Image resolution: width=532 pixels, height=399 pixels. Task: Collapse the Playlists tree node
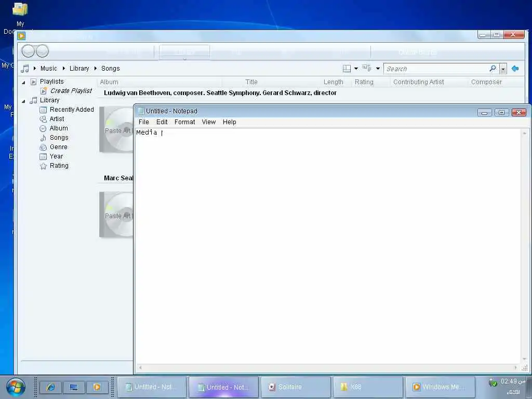click(23, 82)
